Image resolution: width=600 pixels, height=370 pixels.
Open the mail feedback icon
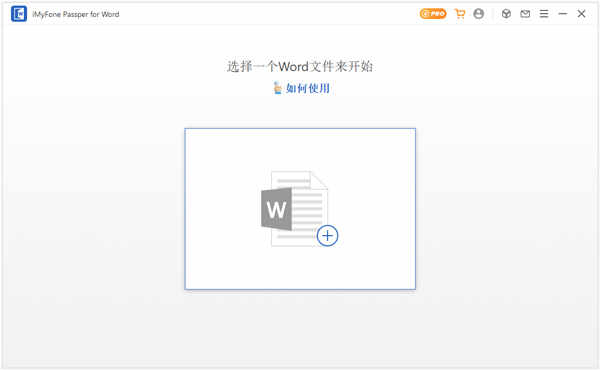coord(525,14)
